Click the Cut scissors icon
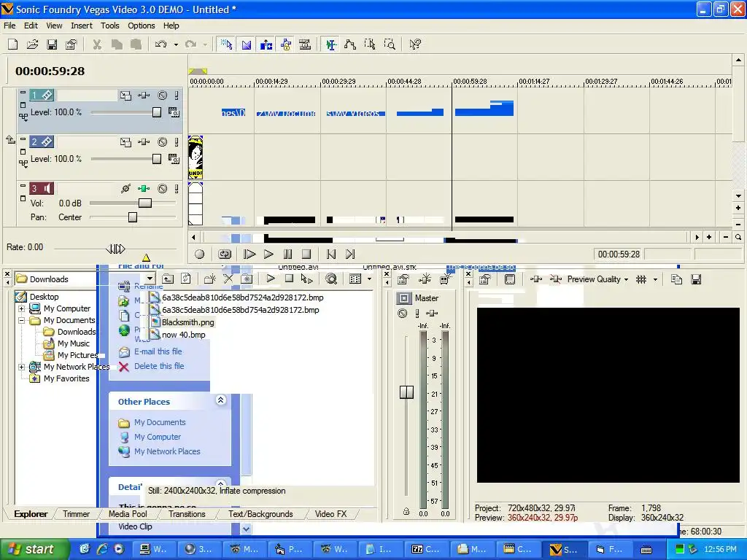The height and width of the screenshot is (560, 747). [x=97, y=44]
